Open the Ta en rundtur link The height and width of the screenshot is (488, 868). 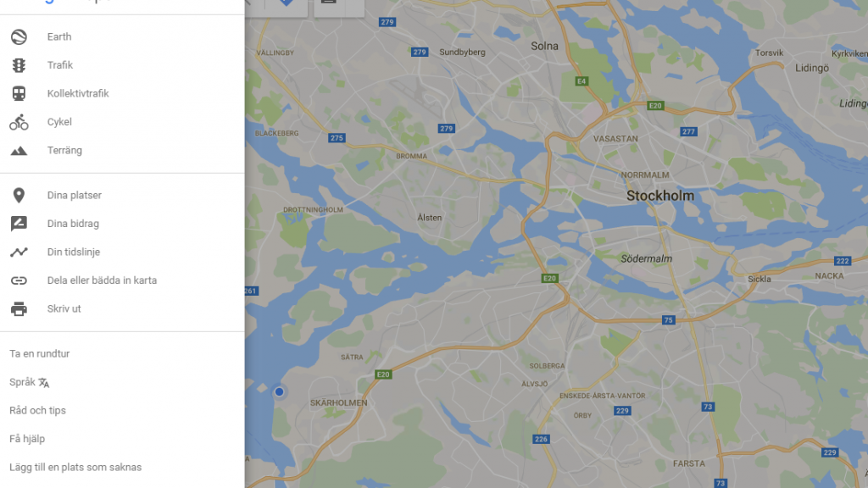39,353
